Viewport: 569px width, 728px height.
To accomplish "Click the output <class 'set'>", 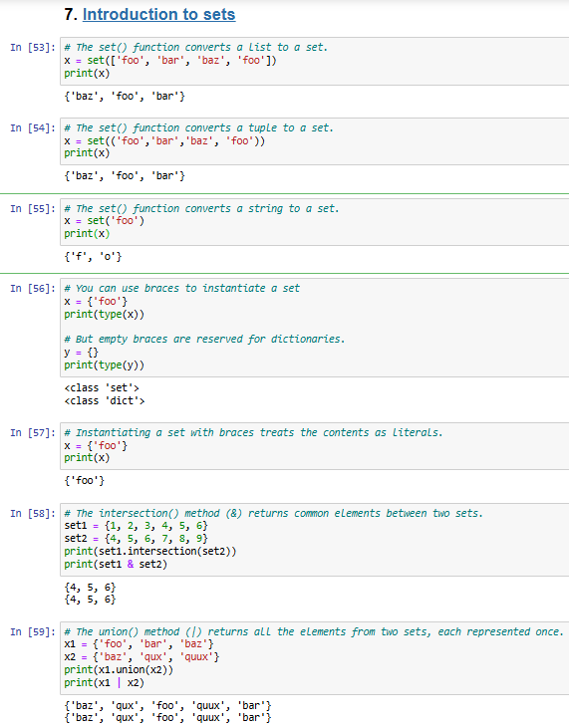I will [x=102, y=387].
